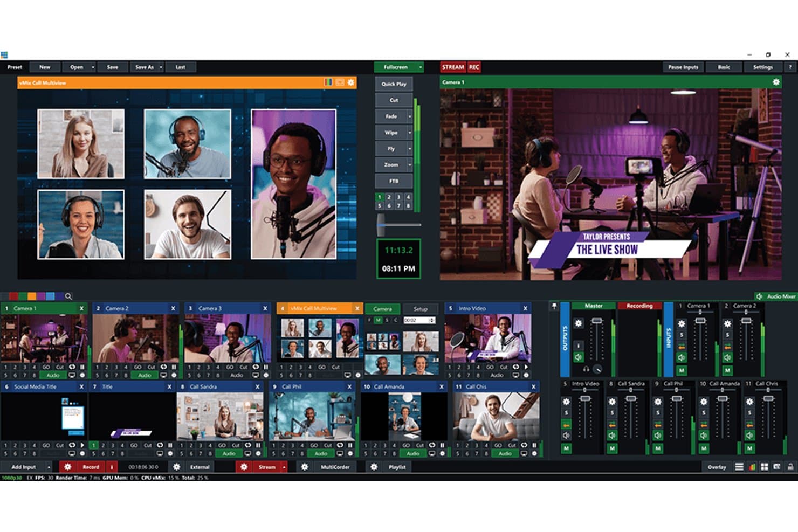Mute the Call Chris audio channel

click(x=749, y=435)
